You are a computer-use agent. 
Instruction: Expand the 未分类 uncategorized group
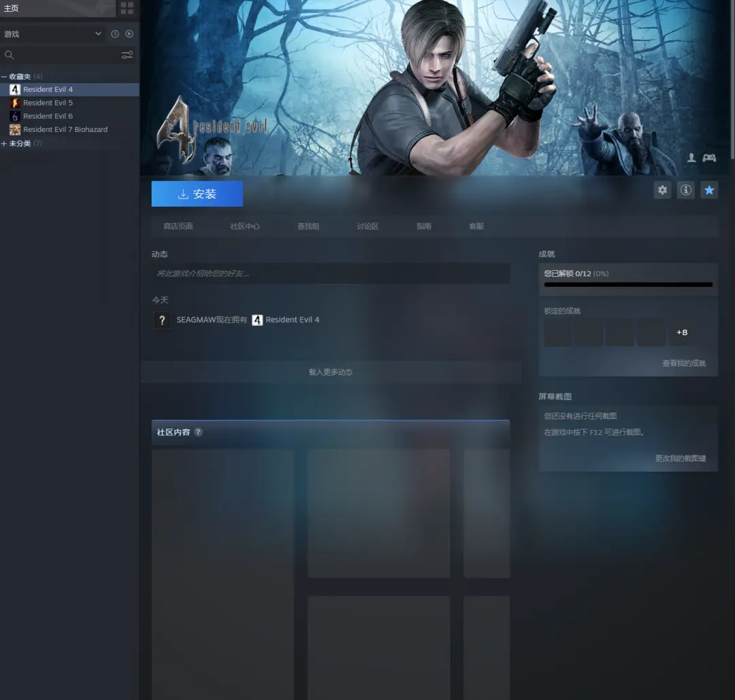pyautogui.click(x=4, y=144)
